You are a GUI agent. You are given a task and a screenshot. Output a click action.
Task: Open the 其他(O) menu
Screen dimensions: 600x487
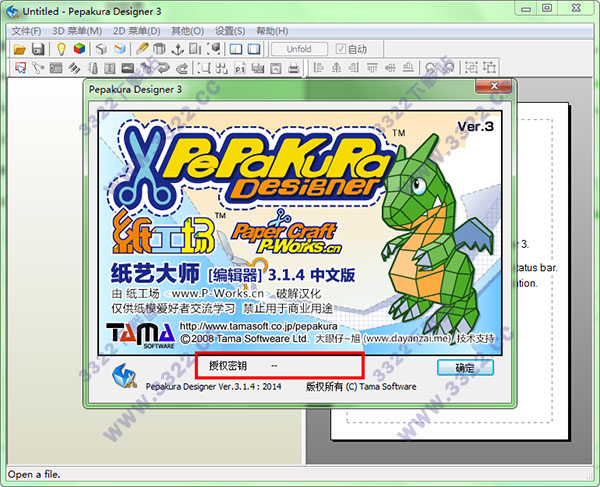[x=187, y=31]
